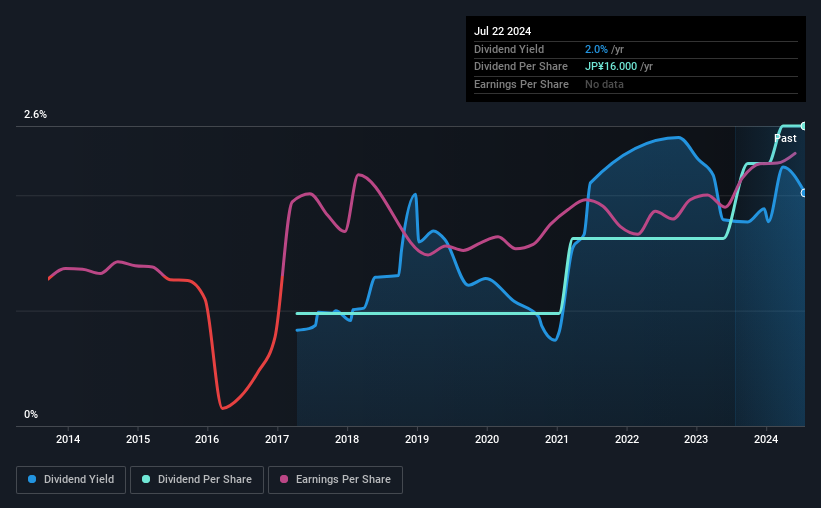Toggle the Dividend Per Share legend button
Image resolution: width=821 pixels, height=508 pixels.
pyautogui.click(x=197, y=480)
